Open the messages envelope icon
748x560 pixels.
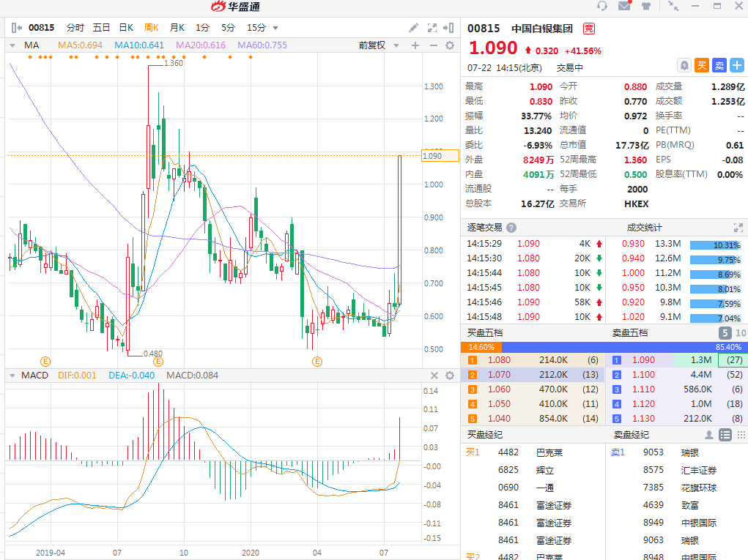point(624,7)
